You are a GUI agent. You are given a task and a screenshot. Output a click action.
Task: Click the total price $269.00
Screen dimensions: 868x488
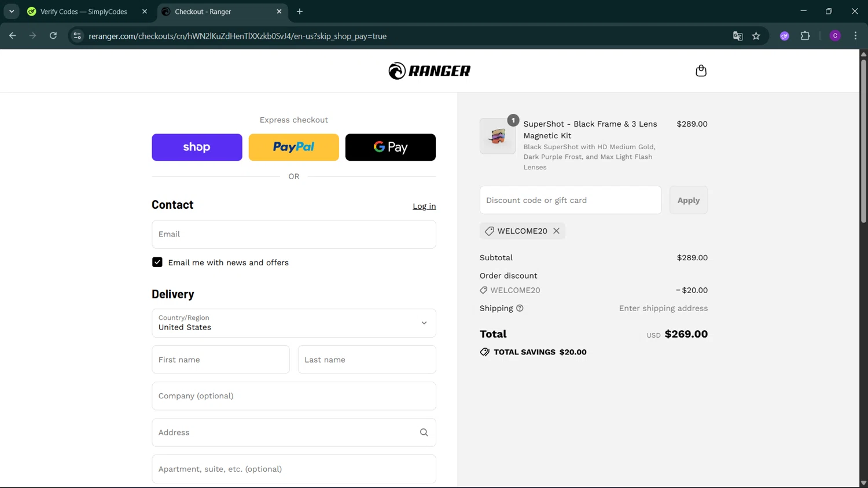click(686, 334)
